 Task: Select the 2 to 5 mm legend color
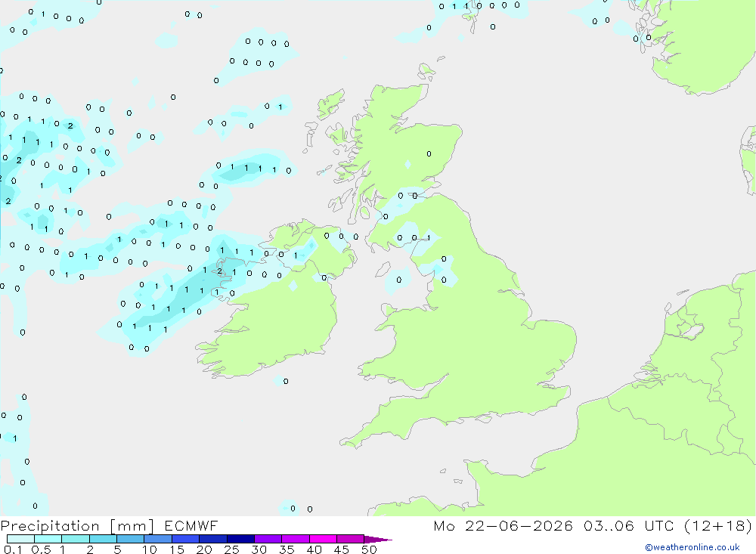103,539
